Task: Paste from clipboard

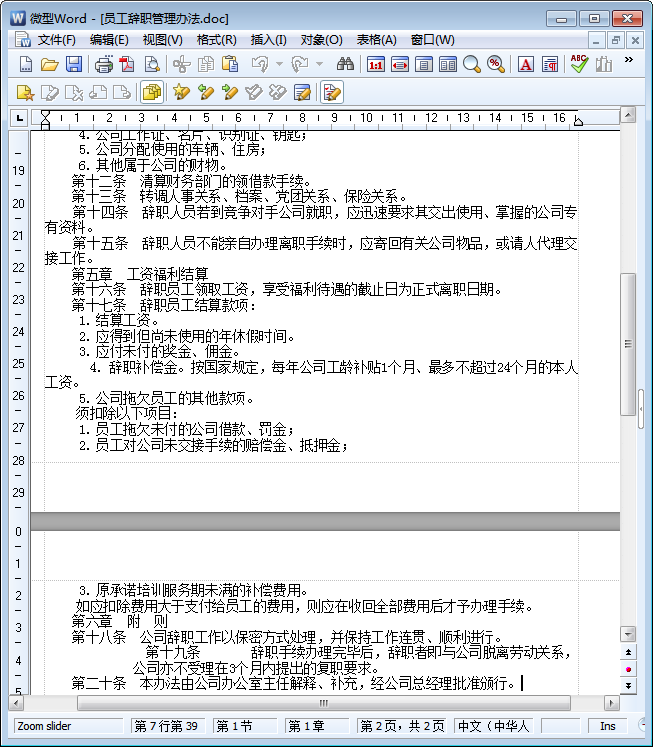Action: [x=230, y=64]
